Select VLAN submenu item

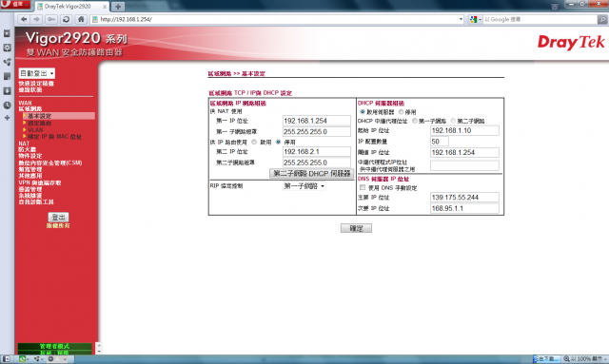click(35, 130)
